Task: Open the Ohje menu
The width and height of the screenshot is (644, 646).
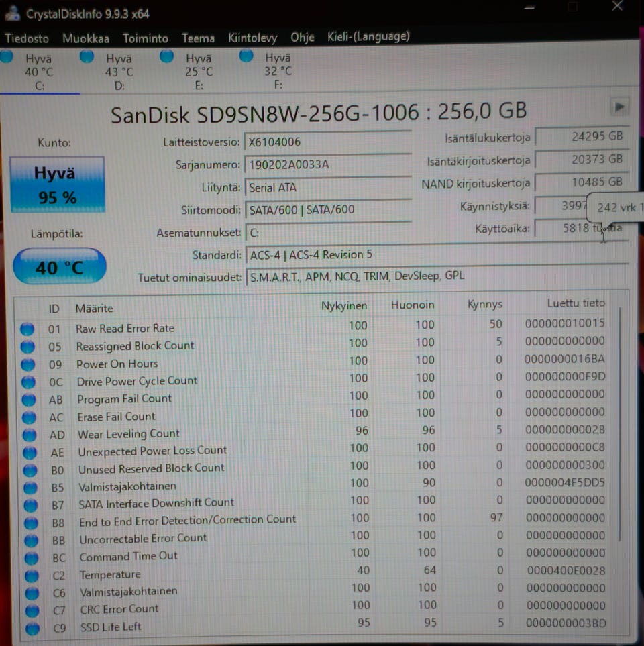Action: pos(303,38)
